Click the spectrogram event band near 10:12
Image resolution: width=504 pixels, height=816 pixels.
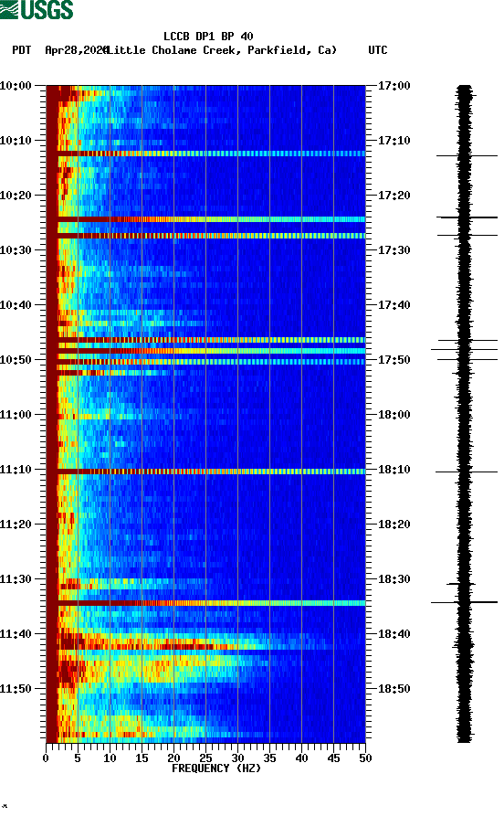coord(206,154)
